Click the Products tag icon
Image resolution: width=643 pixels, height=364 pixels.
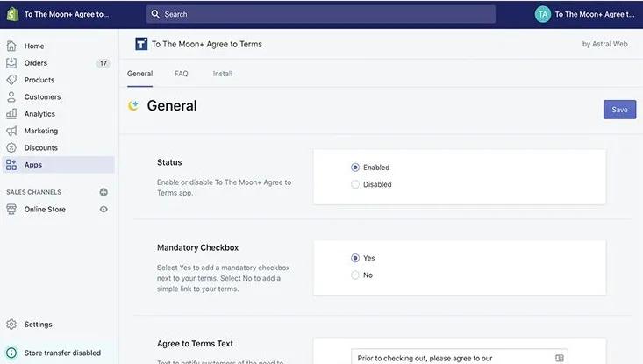pyautogui.click(x=11, y=80)
